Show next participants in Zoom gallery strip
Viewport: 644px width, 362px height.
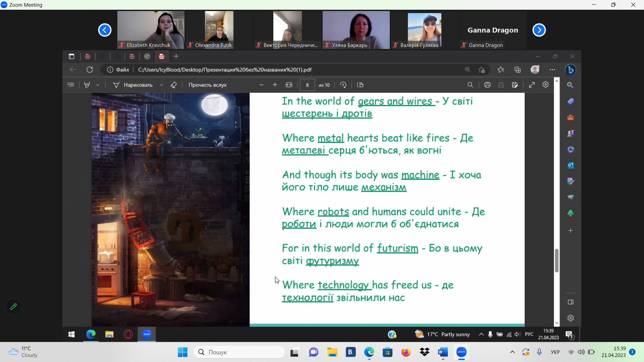539,30
